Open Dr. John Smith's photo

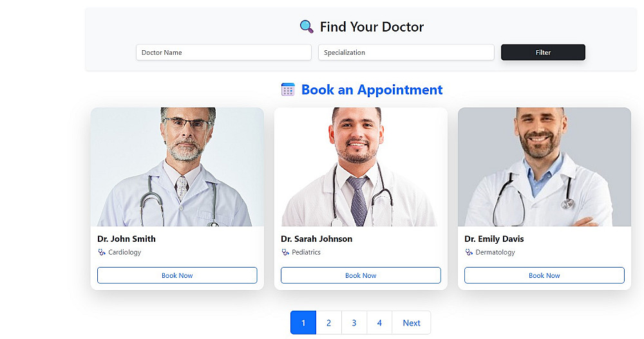(177, 167)
